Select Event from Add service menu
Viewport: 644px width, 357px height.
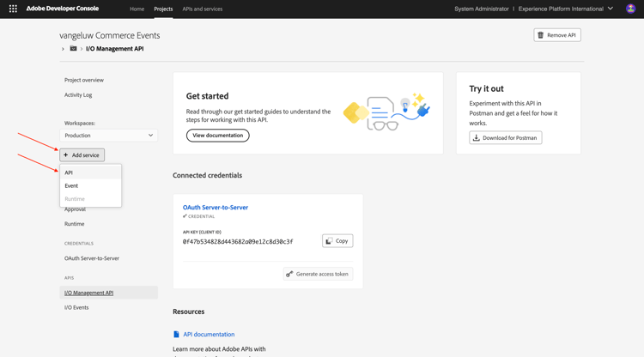click(x=90, y=186)
